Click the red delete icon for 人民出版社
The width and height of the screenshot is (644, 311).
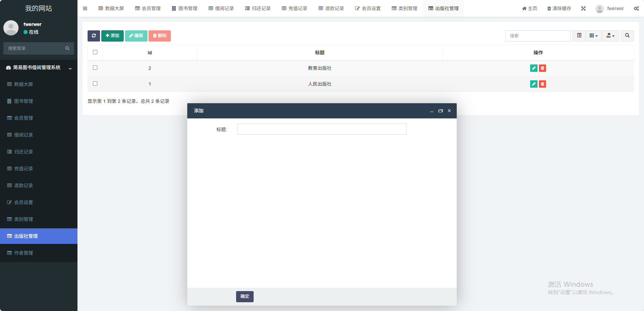coord(542,84)
